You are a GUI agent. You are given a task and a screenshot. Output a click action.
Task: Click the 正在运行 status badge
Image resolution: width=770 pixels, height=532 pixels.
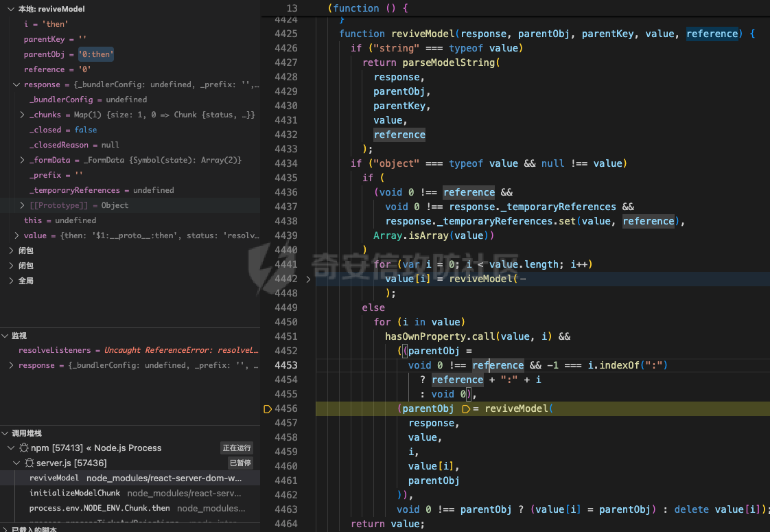coord(237,448)
